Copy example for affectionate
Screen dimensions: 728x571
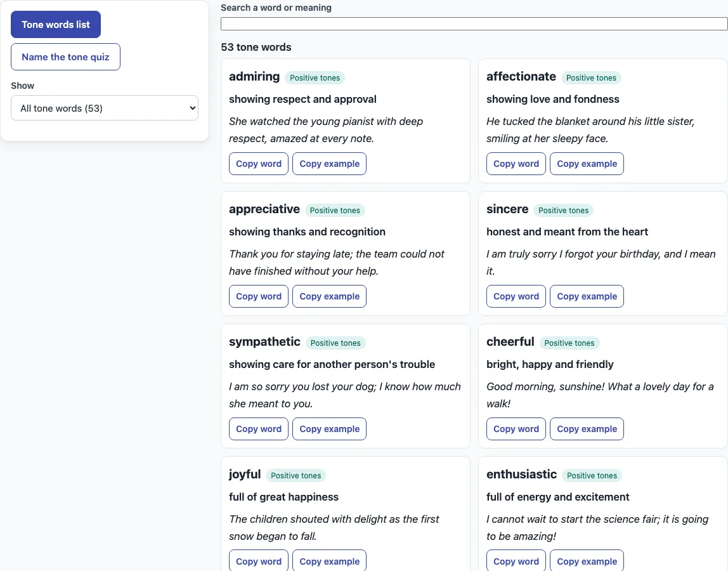587,164
